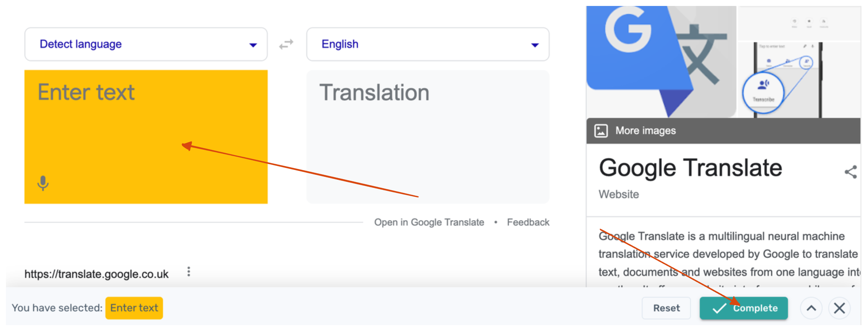Screen dimensions: 868x331
Task: Swap source and target languages
Action: pos(287,44)
